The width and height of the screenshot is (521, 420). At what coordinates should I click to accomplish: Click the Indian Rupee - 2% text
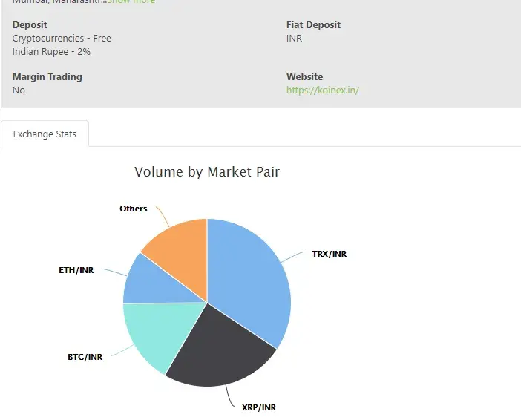coord(51,52)
